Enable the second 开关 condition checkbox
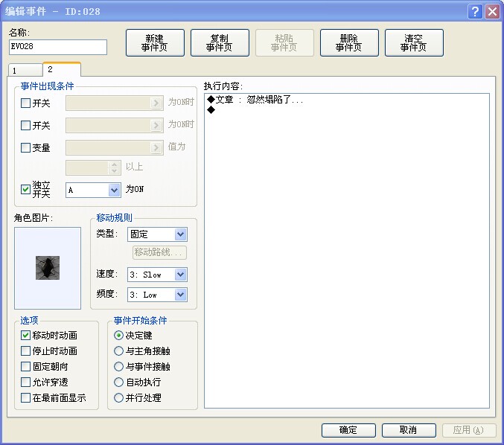This screenshot has height=445, width=504. (x=25, y=125)
